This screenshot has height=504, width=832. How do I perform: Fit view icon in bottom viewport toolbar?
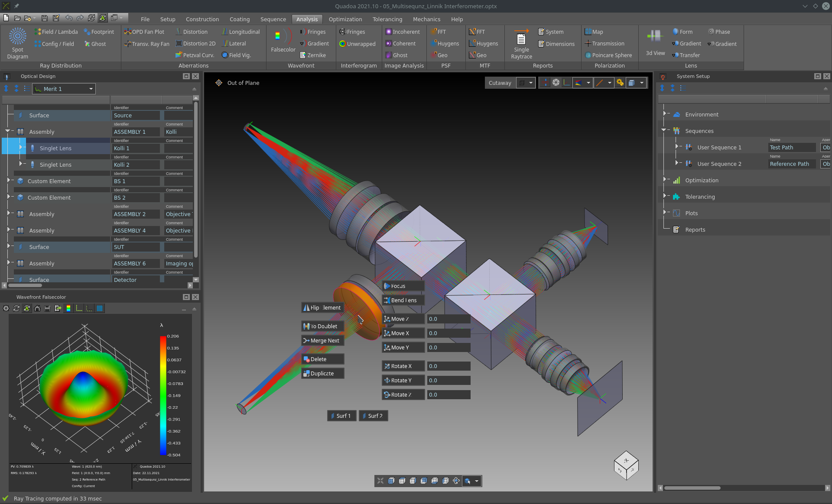(x=380, y=481)
